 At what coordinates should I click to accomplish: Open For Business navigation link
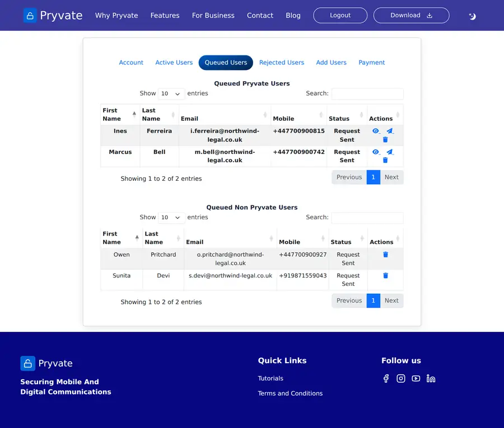[x=213, y=16]
